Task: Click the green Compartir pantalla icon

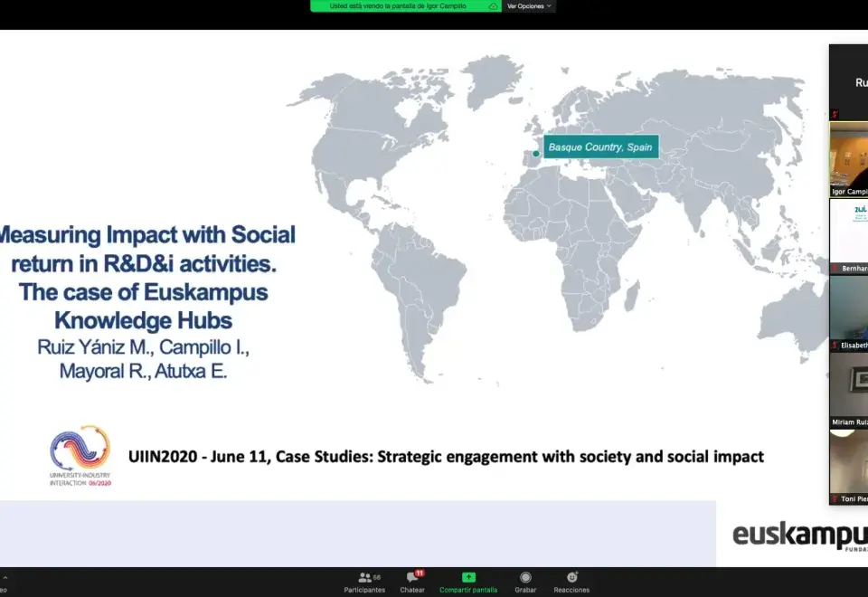Action: tap(468, 577)
